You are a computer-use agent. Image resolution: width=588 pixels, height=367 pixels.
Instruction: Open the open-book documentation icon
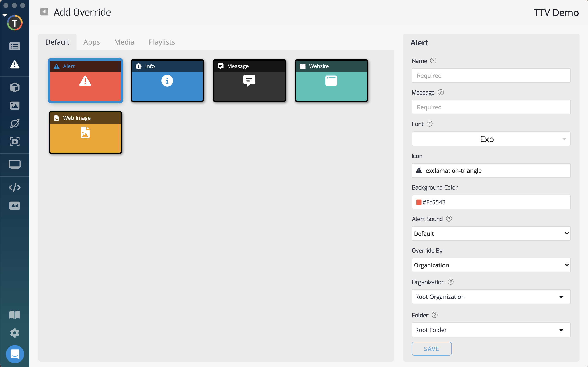[15, 315]
